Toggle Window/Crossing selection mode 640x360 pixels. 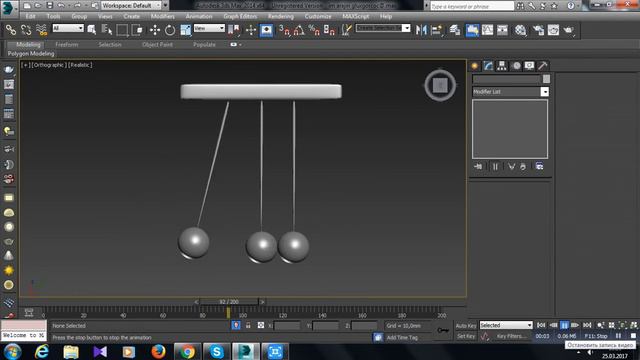(x=138, y=30)
